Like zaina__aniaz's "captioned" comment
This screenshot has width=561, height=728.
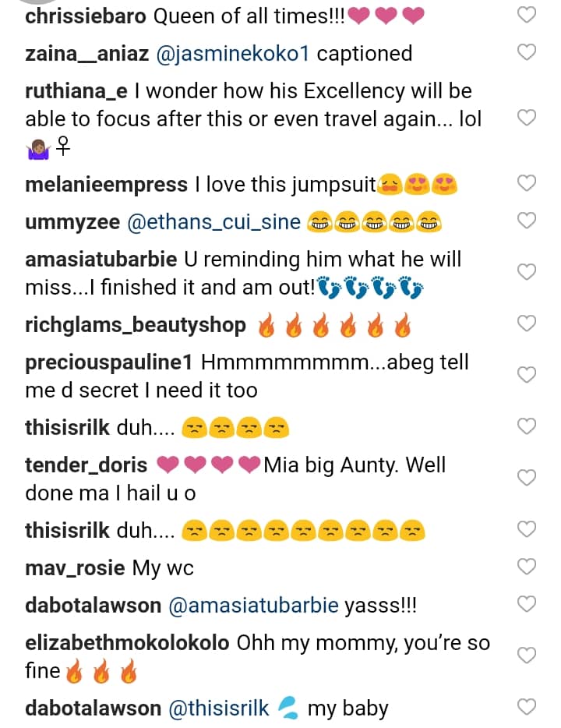[527, 52]
